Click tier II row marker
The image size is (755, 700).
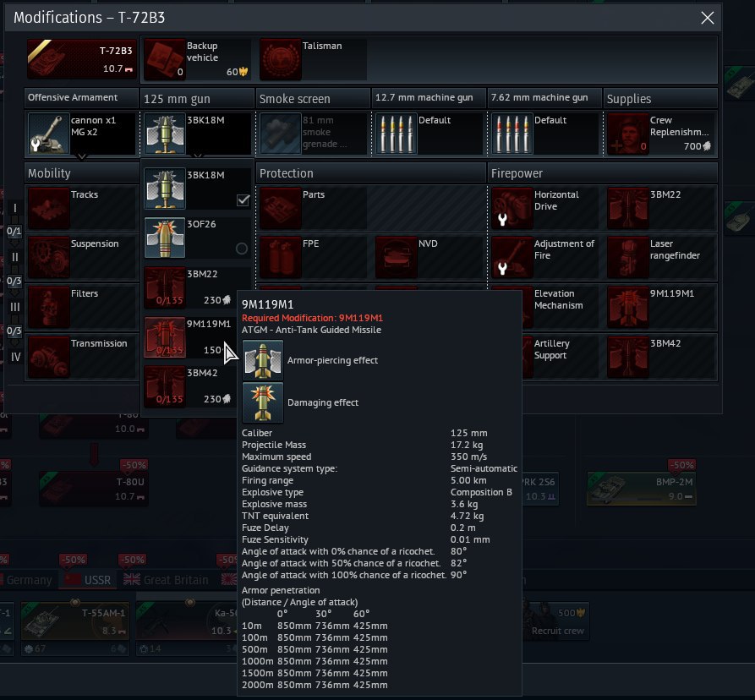point(15,258)
